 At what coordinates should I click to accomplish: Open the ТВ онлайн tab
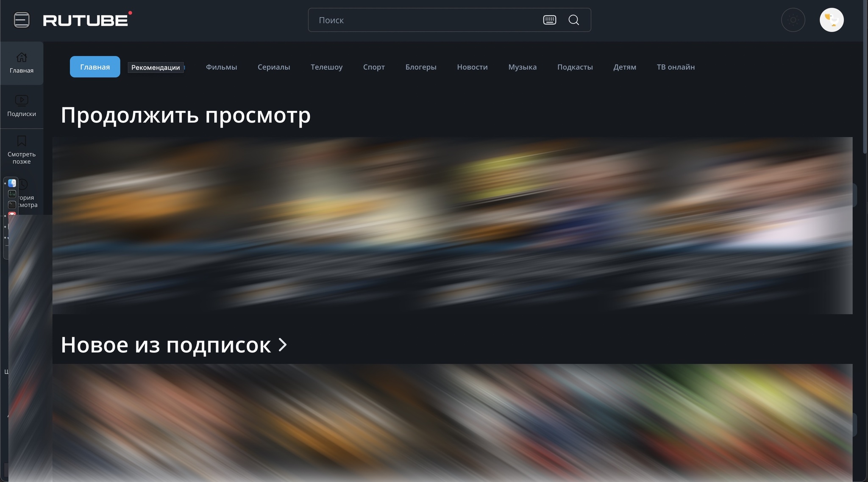(676, 67)
